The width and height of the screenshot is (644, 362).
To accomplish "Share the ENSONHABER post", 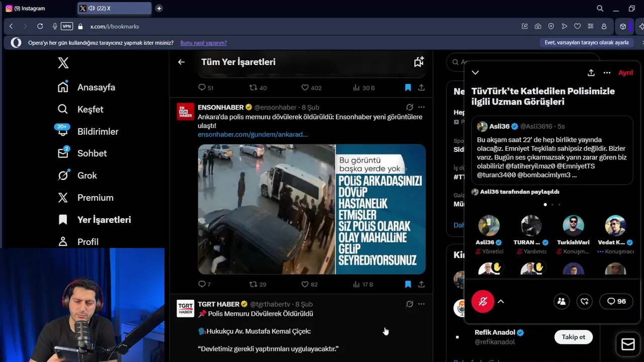I will click(x=421, y=284).
